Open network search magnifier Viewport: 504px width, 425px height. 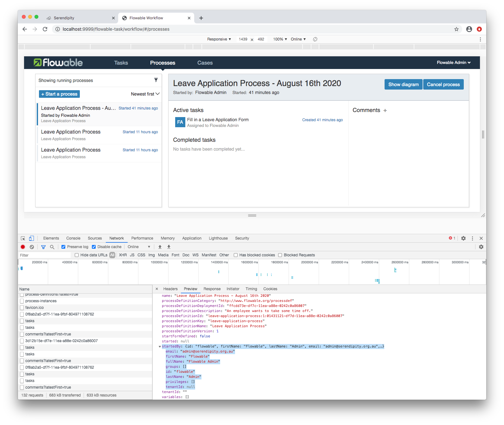point(52,247)
